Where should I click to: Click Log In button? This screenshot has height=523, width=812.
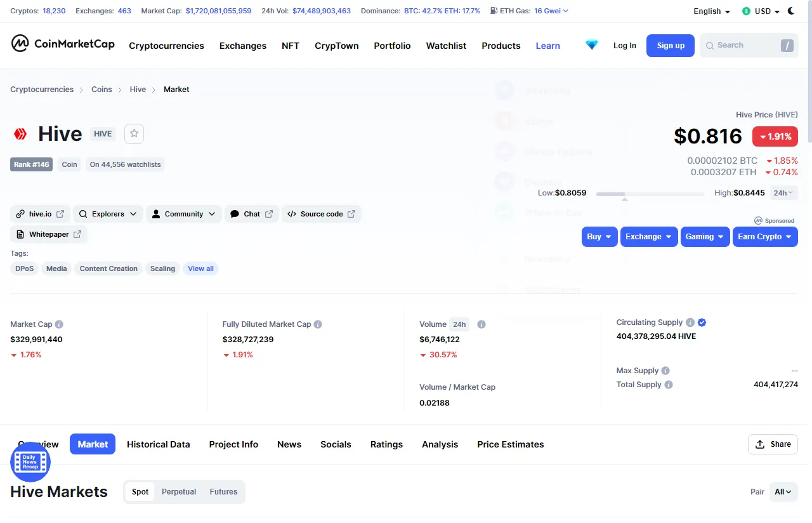point(625,46)
